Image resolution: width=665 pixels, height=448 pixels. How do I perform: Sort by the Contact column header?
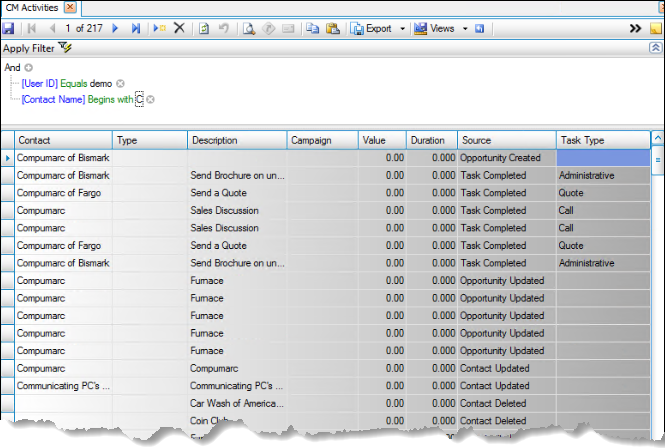click(64, 140)
